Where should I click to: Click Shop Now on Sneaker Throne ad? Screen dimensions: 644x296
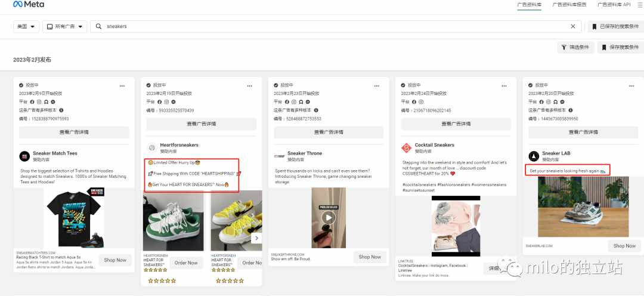tap(370, 257)
